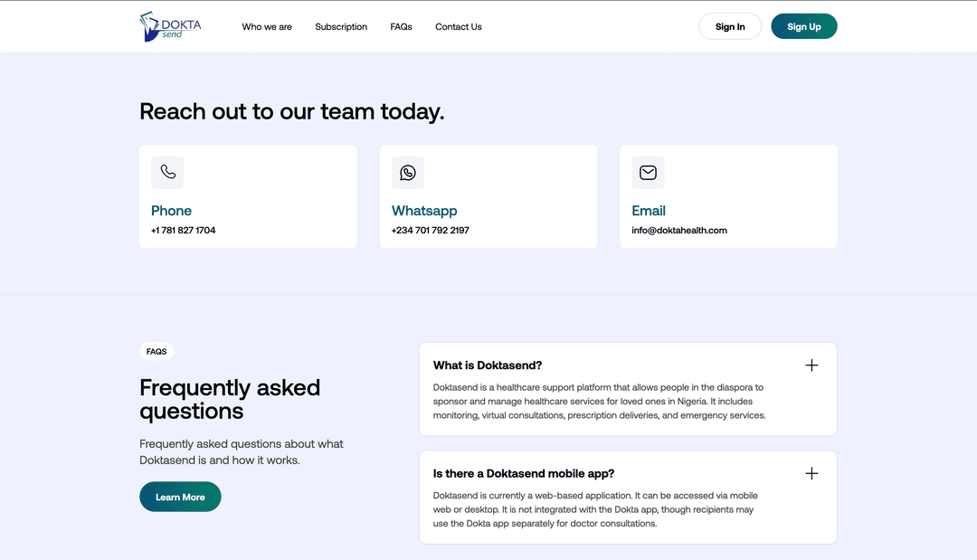Toggle plus icon beside What is Doktasend
This screenshot has width=977, height=560.
(x=811, y=365)
